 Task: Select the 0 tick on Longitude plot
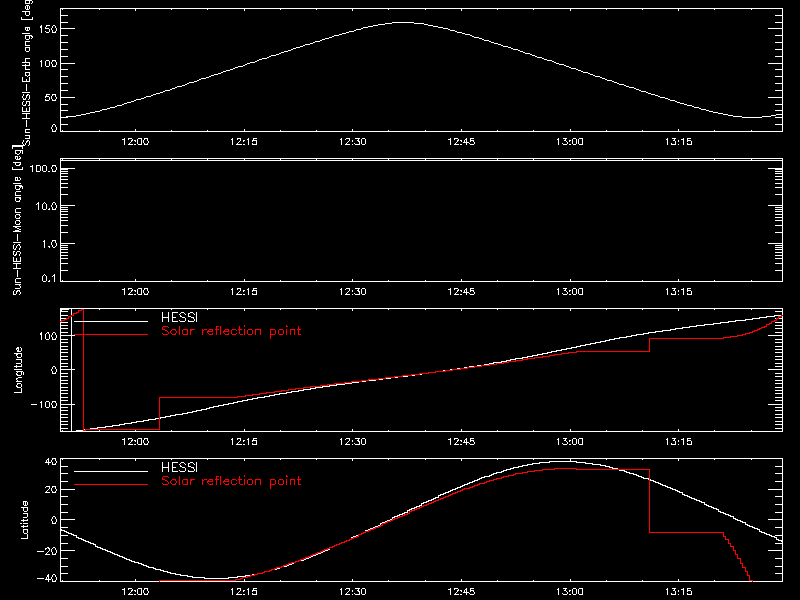click(x=54, y=370)
